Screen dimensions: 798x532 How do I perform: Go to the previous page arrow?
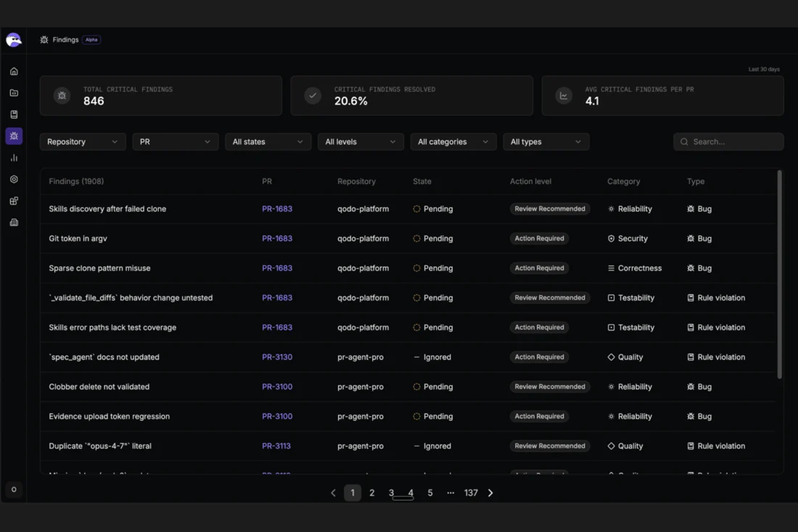tap(333, 493)
